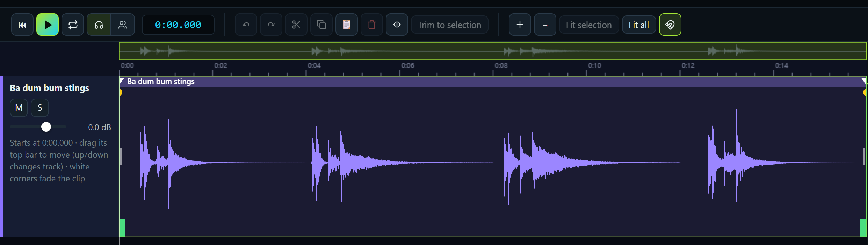The height and width of the screenshot is (245, 868).
Task: Paste using the clipboard icon
Action: pos(347,24)
